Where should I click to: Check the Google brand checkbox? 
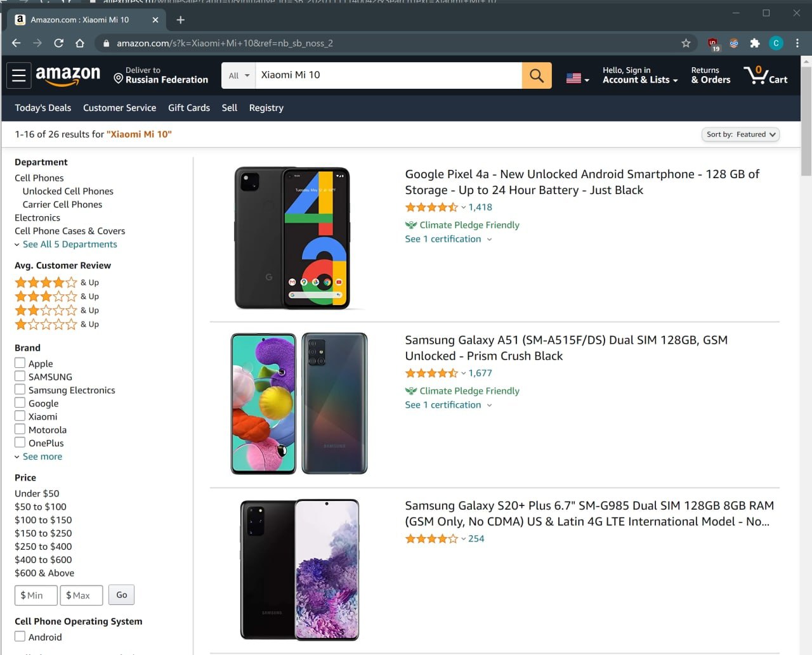point(20,403)
